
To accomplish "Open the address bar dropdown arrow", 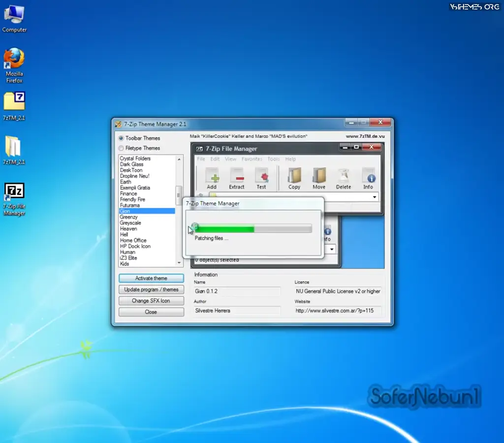I will click(375, 196).
